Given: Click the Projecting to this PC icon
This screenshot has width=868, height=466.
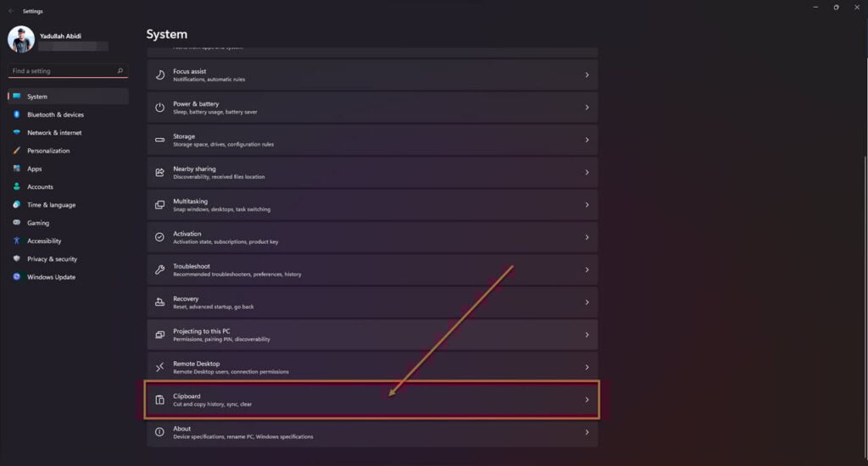Looking at the screenshot, I should (160, 335).
